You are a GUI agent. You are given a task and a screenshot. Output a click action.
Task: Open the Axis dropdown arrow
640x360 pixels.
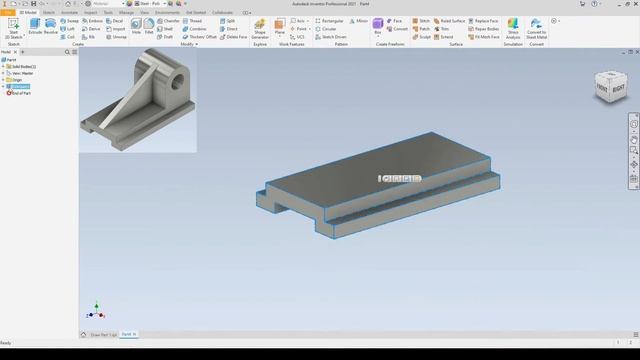tap(308, 21)
